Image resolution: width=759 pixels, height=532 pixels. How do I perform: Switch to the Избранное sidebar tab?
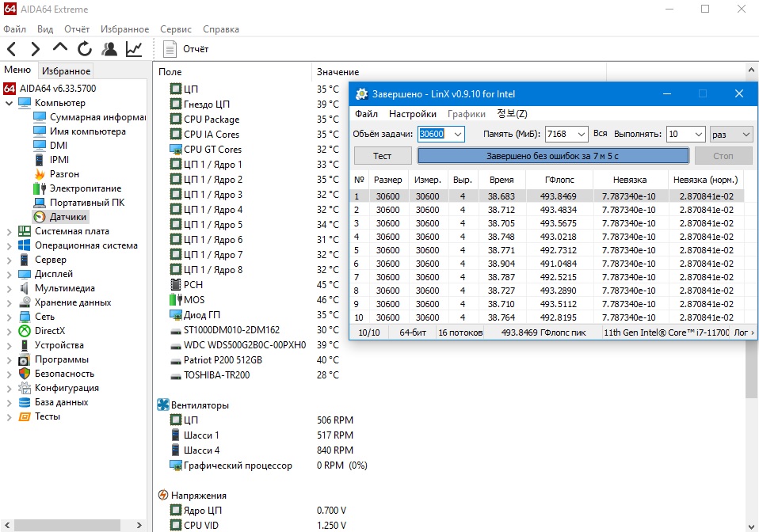click(x=66, y=71)
